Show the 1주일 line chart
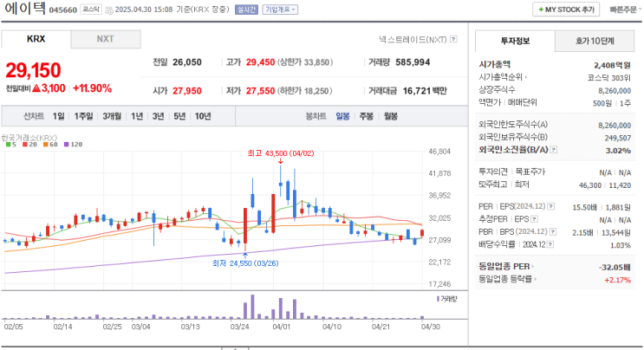Image resolution: width=644 pixels, height=350 pixels. click(83, 117)
